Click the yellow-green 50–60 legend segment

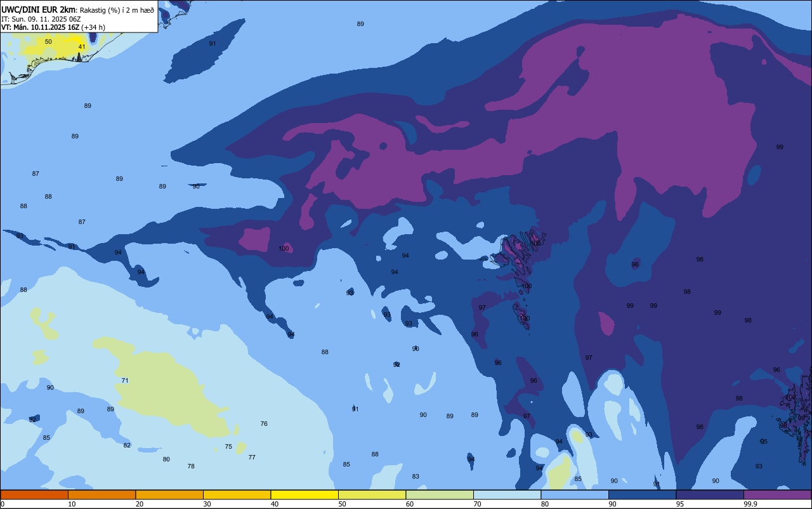372,494
